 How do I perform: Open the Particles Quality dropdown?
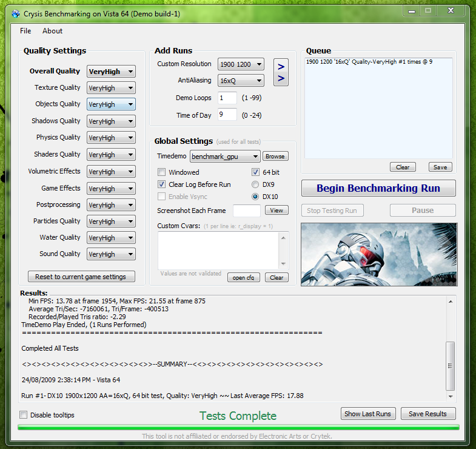coord(111,221)
